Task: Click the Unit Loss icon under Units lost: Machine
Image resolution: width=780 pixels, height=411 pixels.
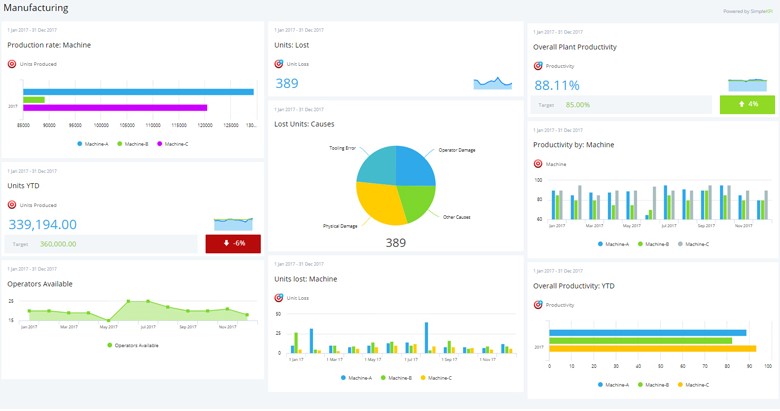Action: (279, 298)
